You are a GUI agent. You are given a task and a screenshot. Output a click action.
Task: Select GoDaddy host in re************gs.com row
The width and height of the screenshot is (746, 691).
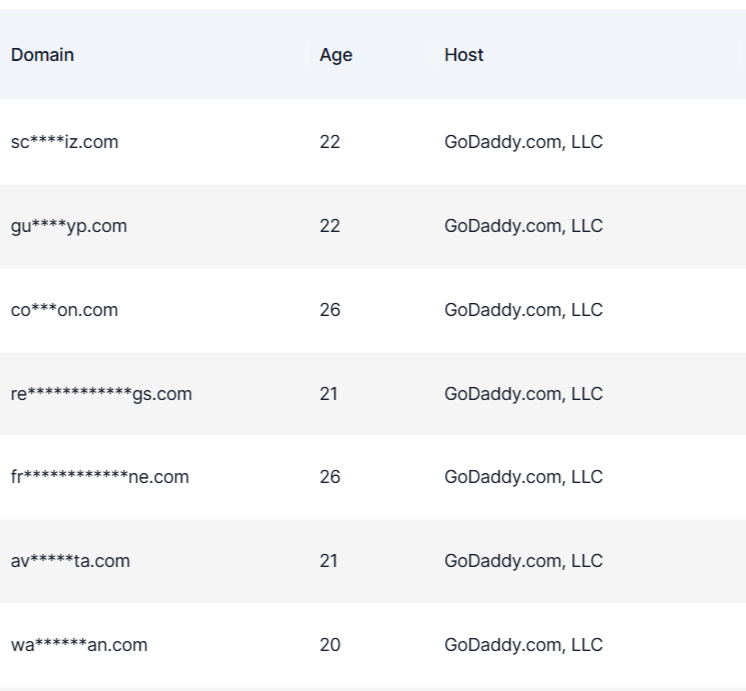pos(523,394)
